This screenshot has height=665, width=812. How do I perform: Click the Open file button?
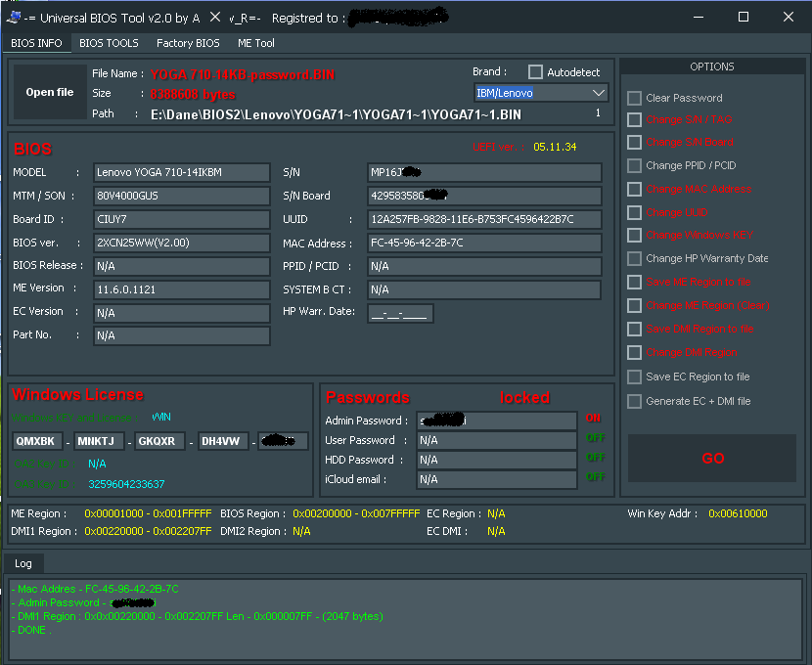point(50,92)
